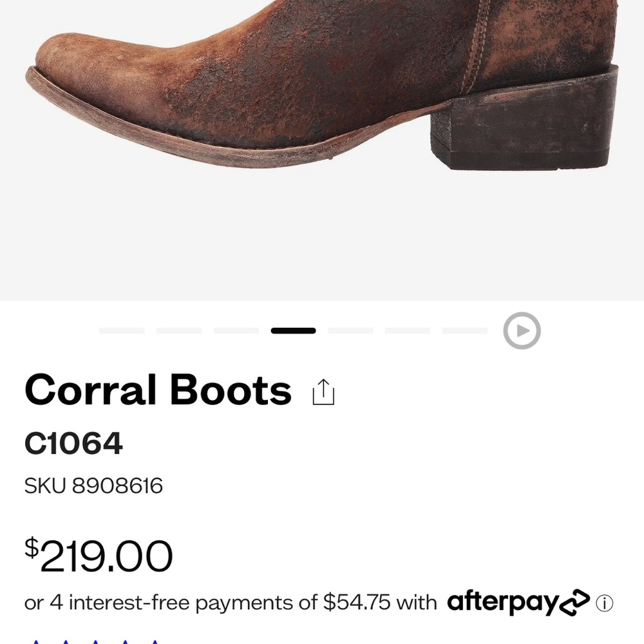Select the fifth rating star
644x644 pixels.
pyautogui.click(x=155, y=641)
